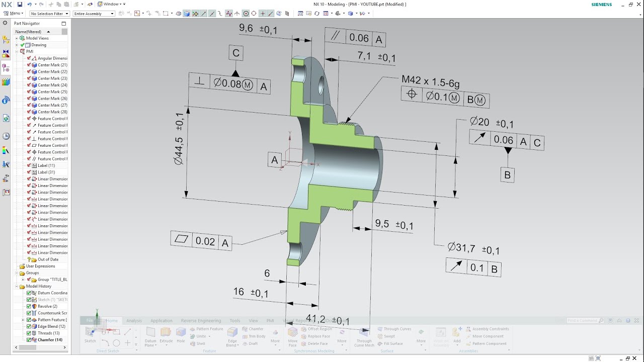Toggle the Edge Blend (12) feature checkbox

pos(29,326)
